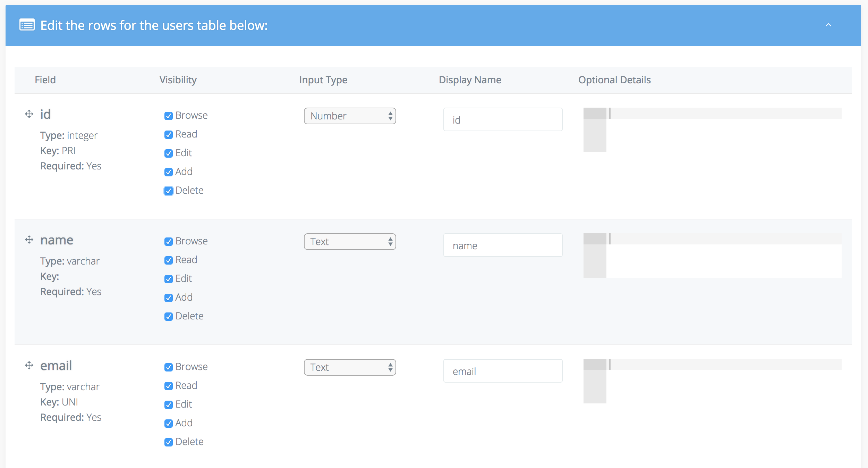Image resolution: width=868 pixels, height=468 pixels.
Task: Click the Optional Details column header
Action: click(x=614, y=80)
